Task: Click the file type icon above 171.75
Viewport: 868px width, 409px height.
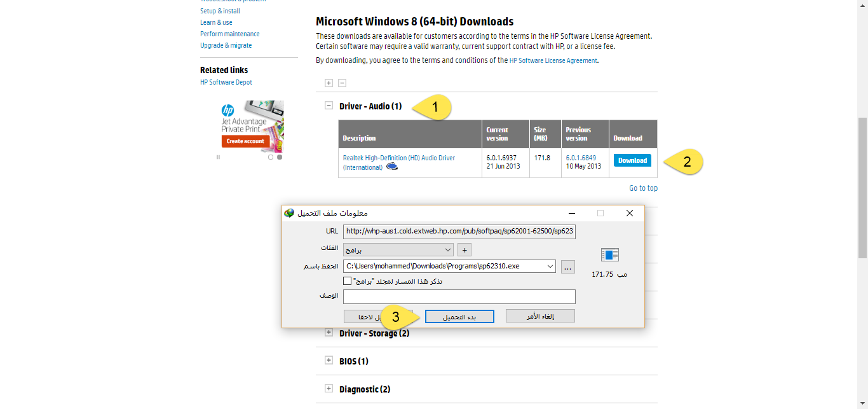Action: click(x=609, y=255)
